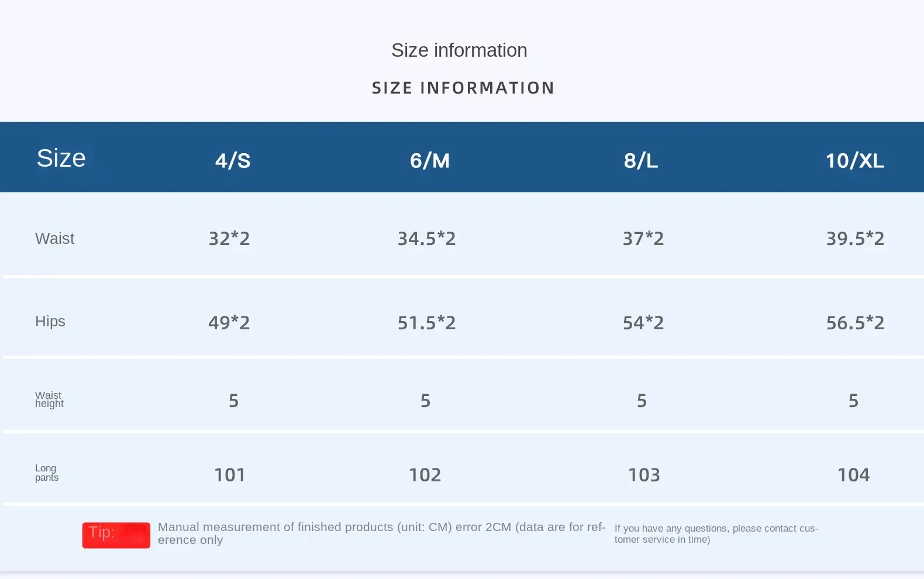924x579 pixels.
Task: Click the 32*2 waist value
Action: click(x=229, y=239)
